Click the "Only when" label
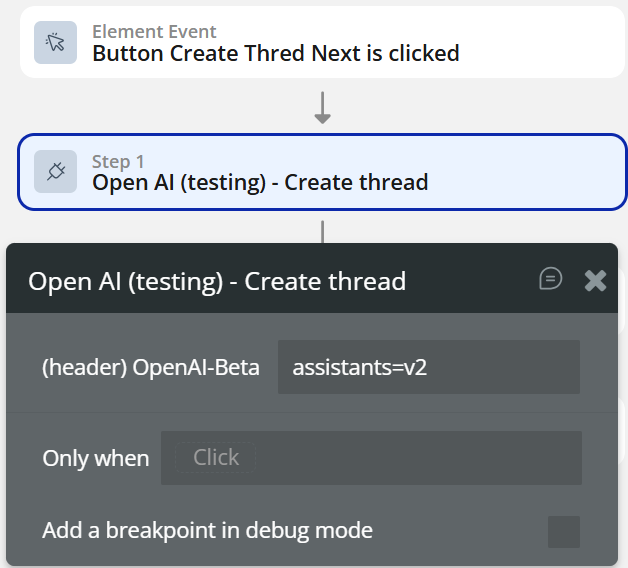The image size is (628, 568). (x=95, y=458)
